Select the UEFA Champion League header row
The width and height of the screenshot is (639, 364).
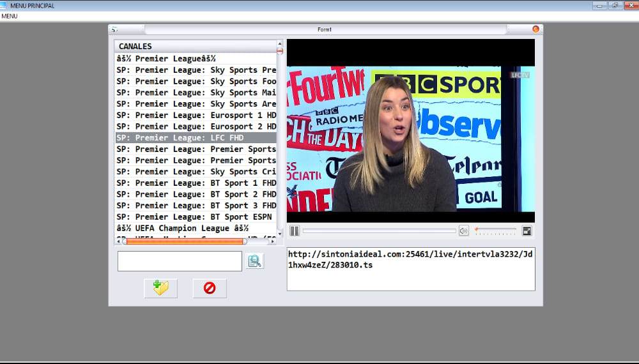196,229
